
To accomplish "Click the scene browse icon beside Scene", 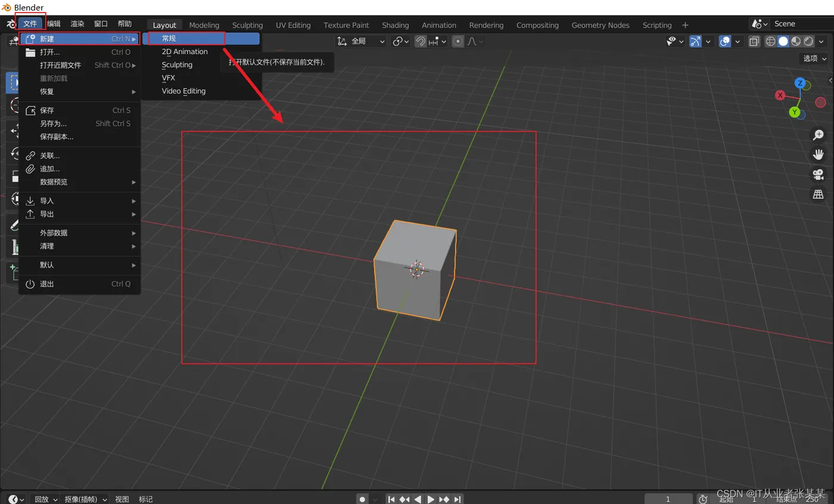I will pyautogui.click(x=759, y=24).
